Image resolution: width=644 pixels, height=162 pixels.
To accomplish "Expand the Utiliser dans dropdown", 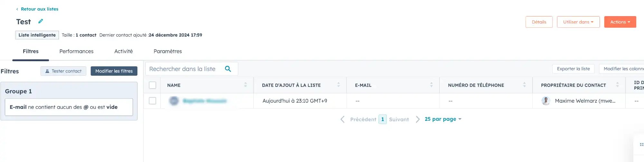I will tap(578, 22).
